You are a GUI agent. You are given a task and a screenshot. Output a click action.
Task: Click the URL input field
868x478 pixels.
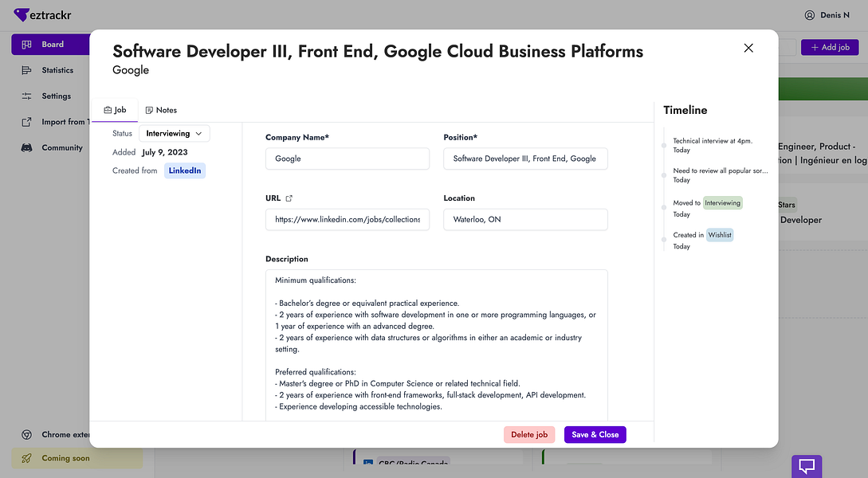click(348, 220)
